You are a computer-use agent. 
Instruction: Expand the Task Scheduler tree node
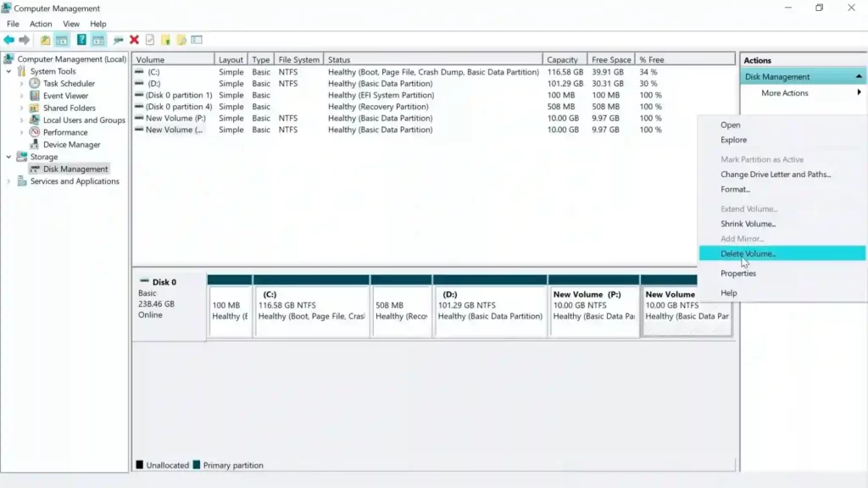point(21,84)
